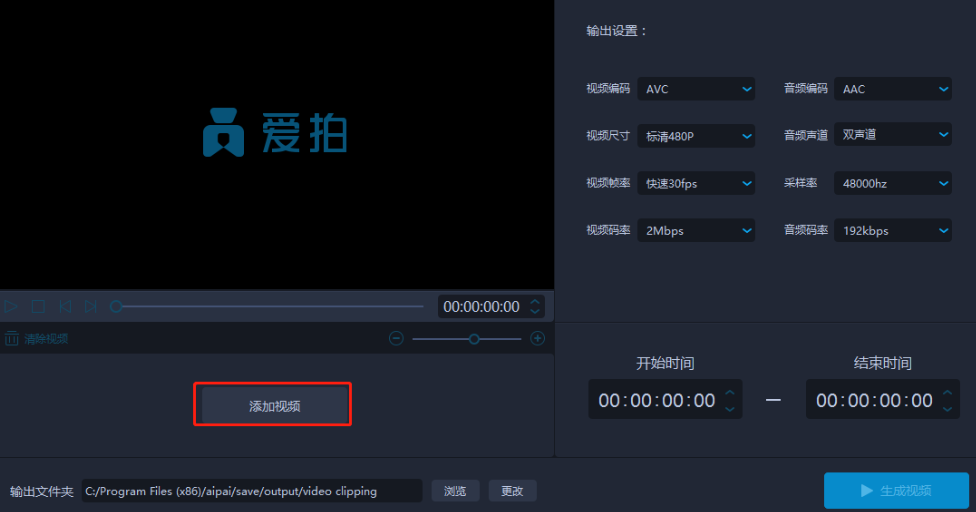Increase 开始时间 with up arrow

pos(730,393)
